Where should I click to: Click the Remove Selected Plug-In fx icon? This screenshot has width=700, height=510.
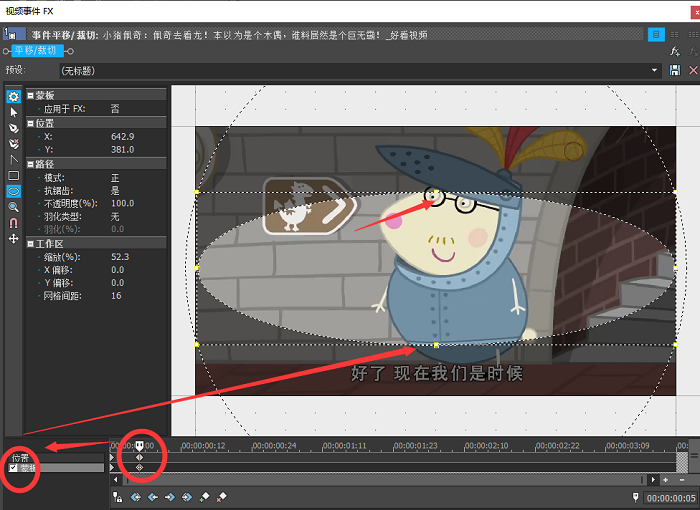coord(693,52)
